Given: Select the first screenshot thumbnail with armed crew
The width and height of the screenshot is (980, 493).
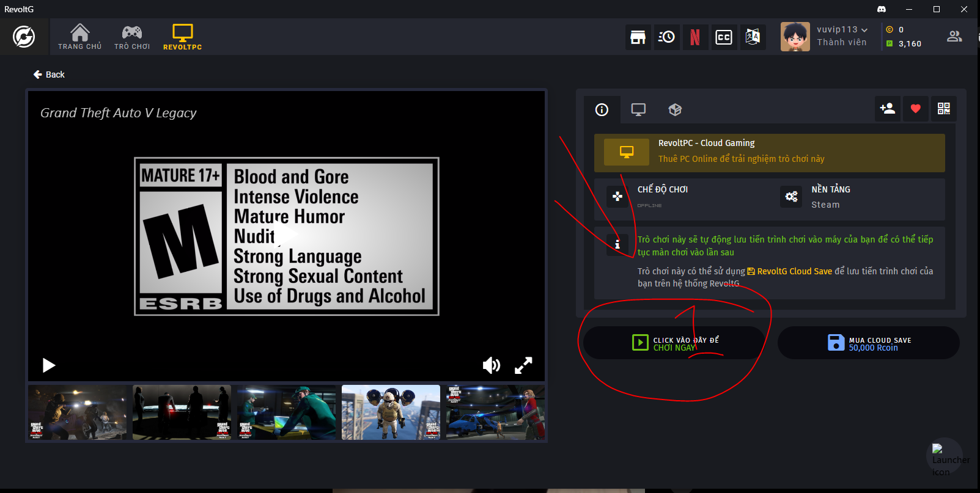Looking at the screenshot, I should coord(77,412).
